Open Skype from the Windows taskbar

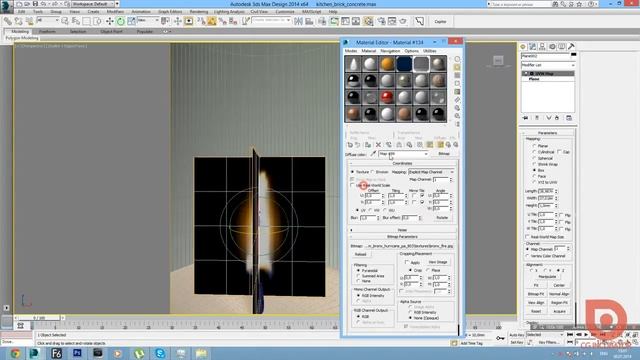[160, 353]
